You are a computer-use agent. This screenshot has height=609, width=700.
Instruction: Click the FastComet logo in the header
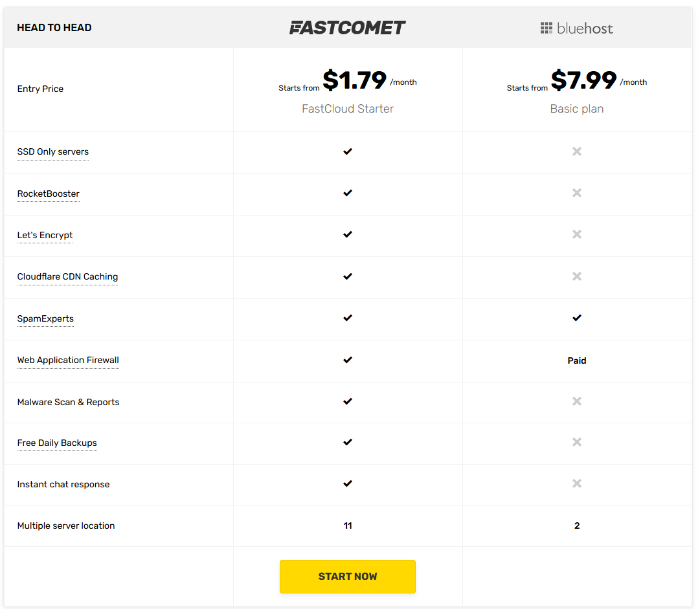(348, 27)
